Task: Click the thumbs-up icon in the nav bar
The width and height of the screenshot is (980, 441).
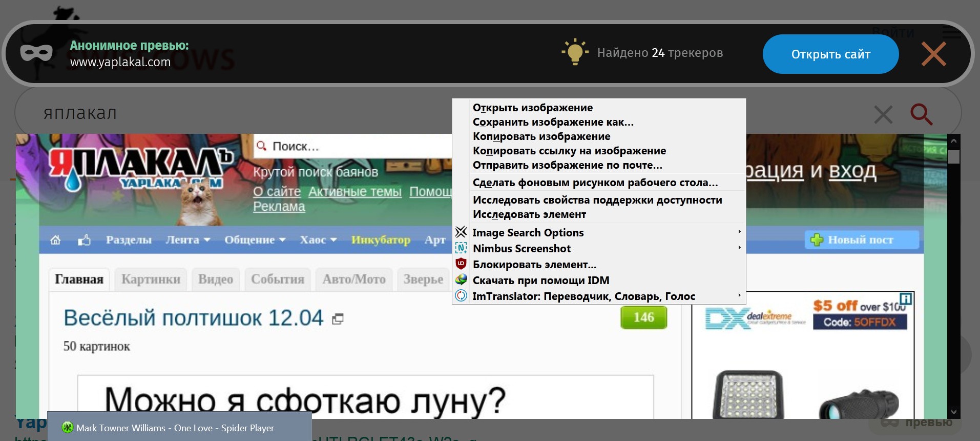Action: 84,239
